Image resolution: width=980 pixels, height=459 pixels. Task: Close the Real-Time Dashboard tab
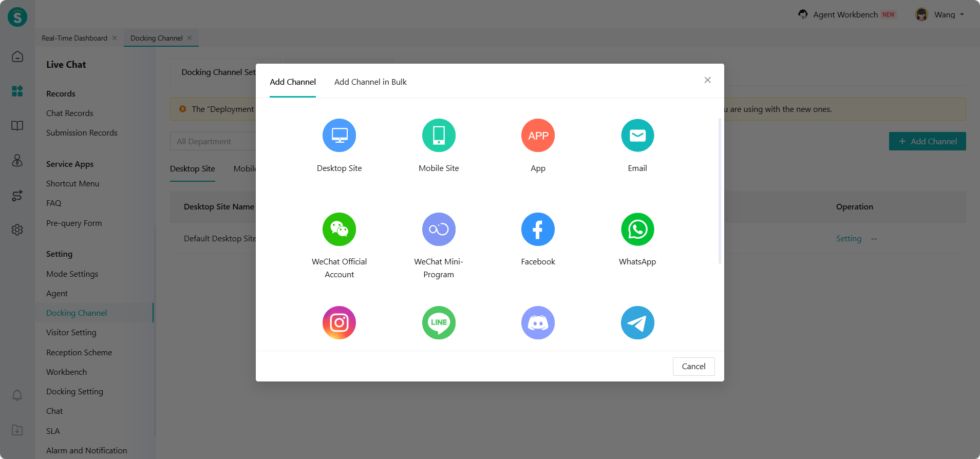115,38
